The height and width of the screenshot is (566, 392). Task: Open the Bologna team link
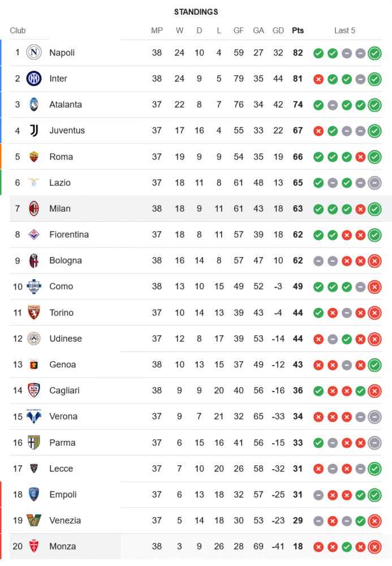66,261
